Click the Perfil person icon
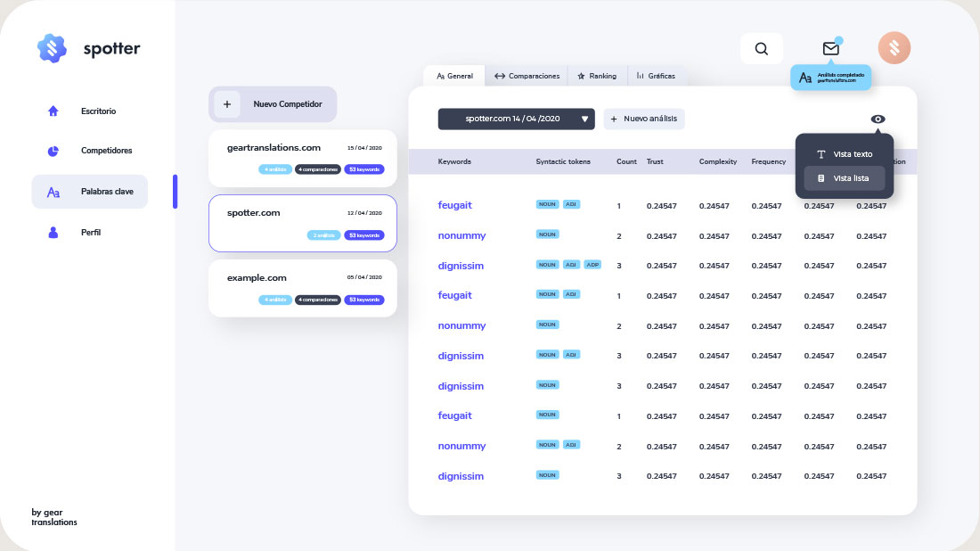This screenshot has height=551, width=980. click(53, 233)
